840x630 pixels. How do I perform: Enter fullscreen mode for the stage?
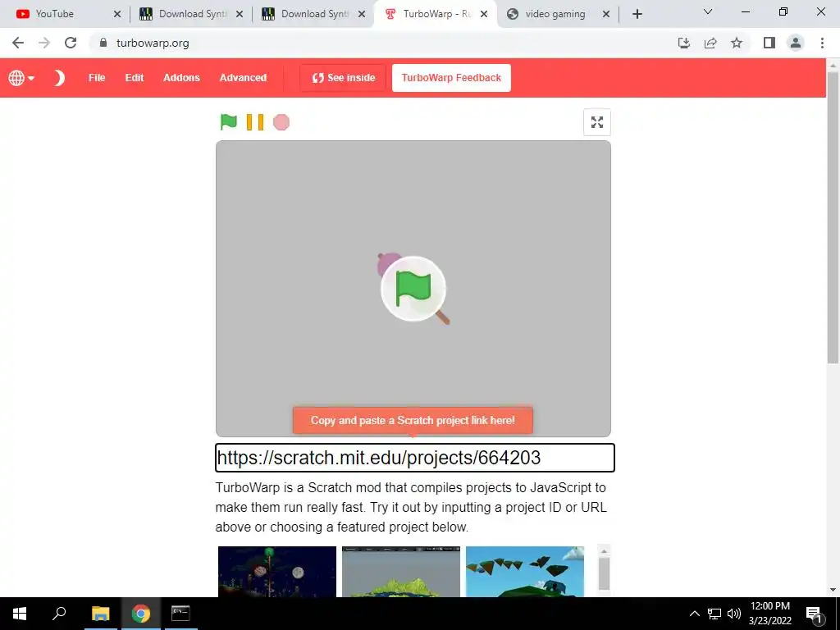point(597,122)
